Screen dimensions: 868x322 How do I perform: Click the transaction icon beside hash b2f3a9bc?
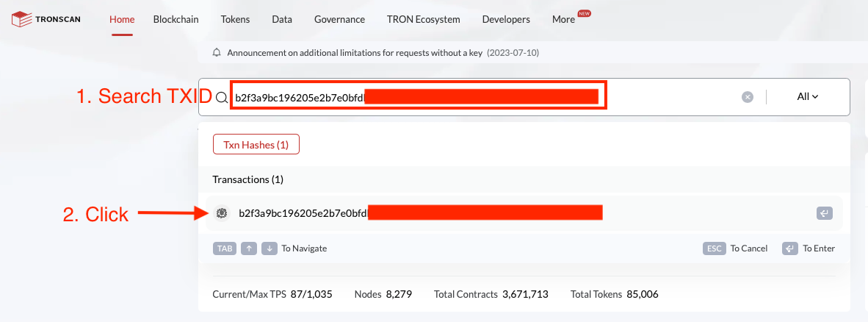point(222,212)
